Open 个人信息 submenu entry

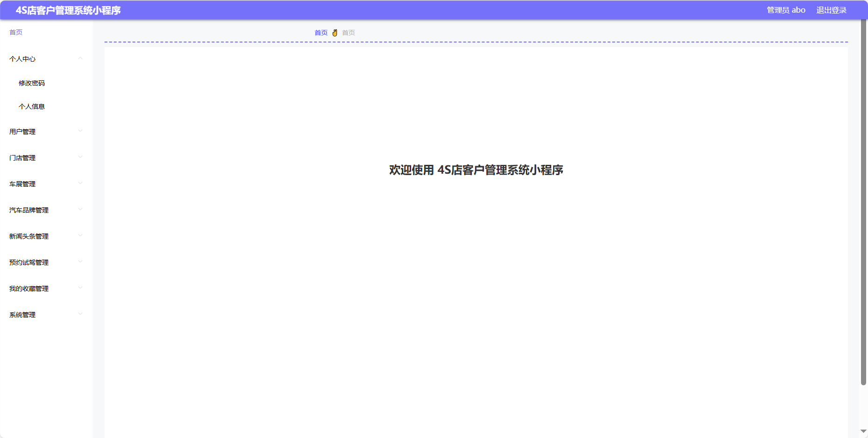tap(32, 106)
